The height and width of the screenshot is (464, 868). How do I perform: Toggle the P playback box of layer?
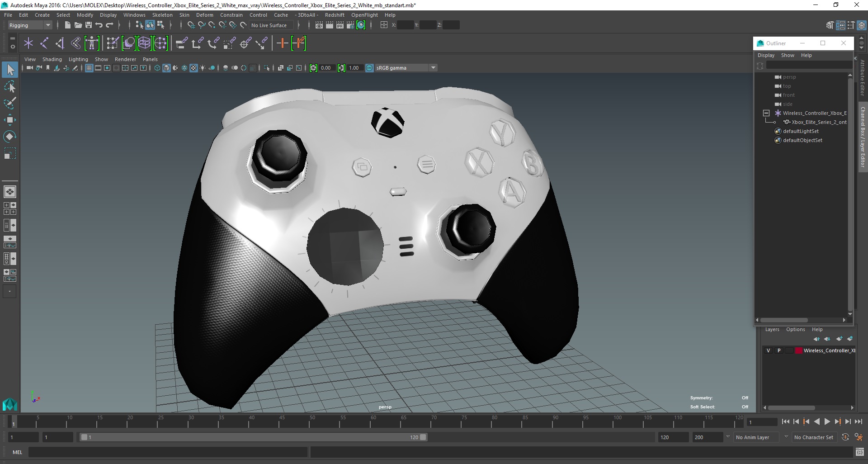point(778,350)
